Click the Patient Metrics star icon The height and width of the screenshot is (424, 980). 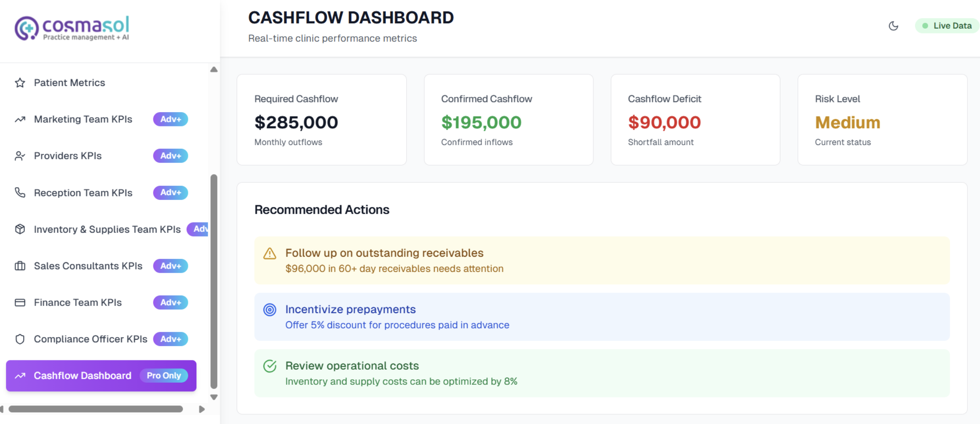tap(20, 83)
